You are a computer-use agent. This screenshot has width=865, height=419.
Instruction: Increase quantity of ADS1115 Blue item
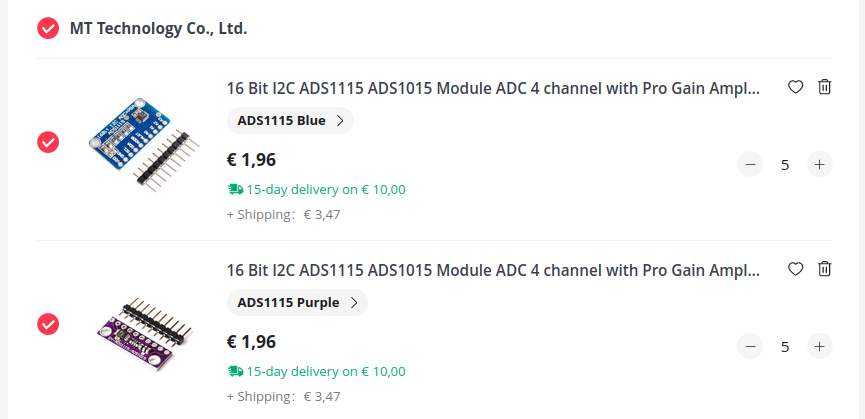[x=819, y=165]
